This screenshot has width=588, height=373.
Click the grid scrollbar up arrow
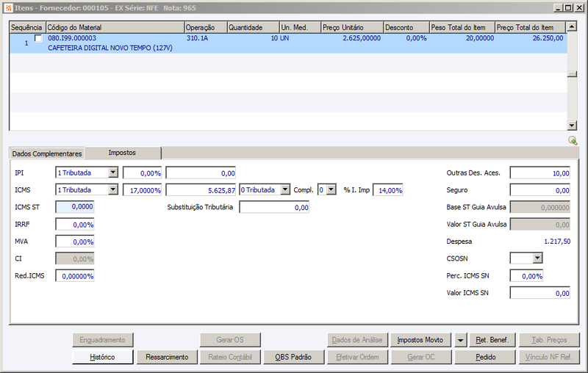point(572,26)
